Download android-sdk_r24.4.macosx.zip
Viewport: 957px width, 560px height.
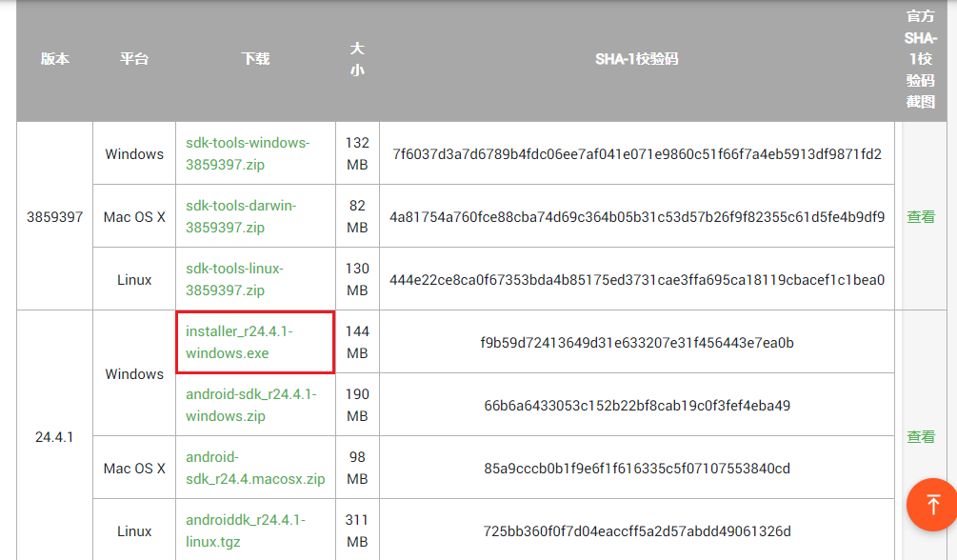coord(255,468)
